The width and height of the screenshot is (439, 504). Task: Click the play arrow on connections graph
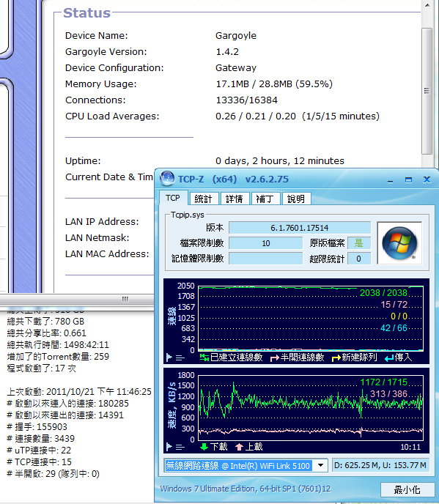(x=169, y=357)
